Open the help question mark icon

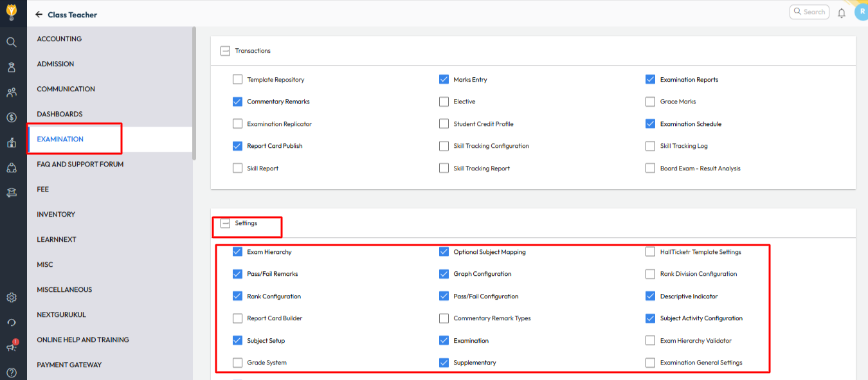pyautogui.click(x=12, y=372)
